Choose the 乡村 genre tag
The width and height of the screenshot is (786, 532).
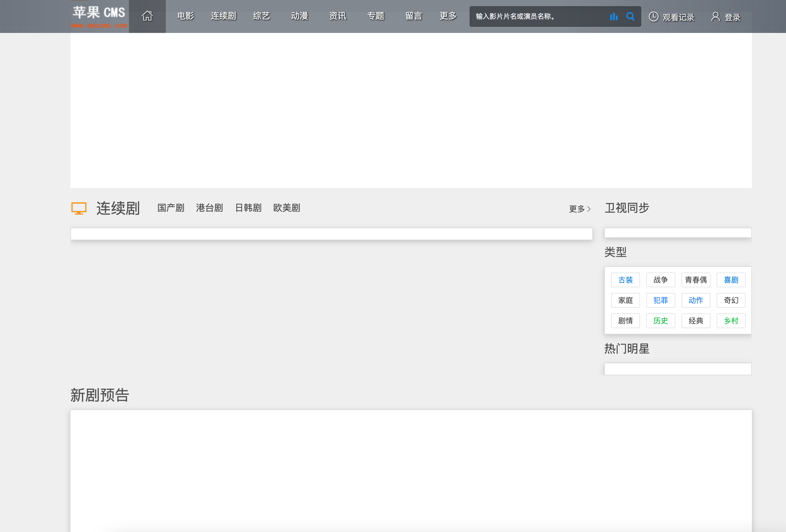pyautogui.click(x=731, y=321)
